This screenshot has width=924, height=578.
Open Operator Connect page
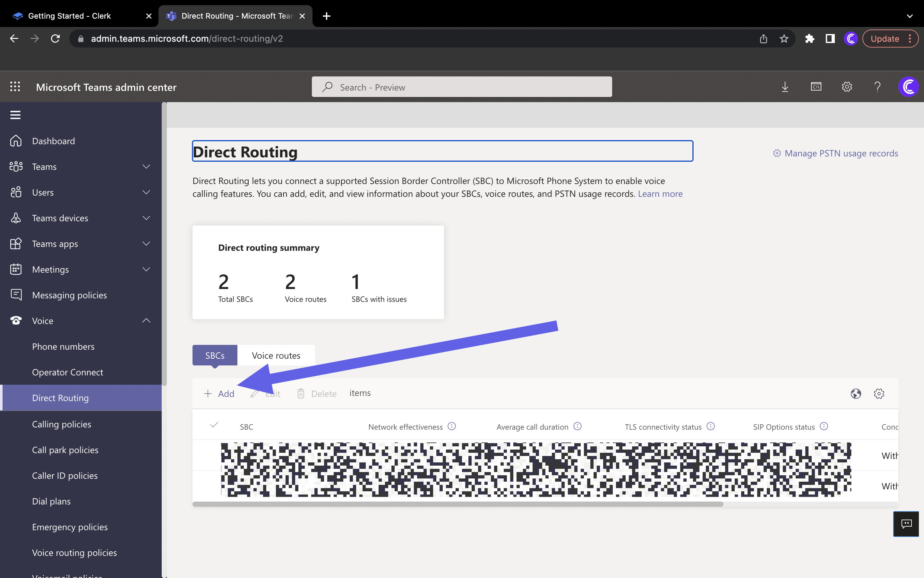pyautogui.click(x=68, y=372)
